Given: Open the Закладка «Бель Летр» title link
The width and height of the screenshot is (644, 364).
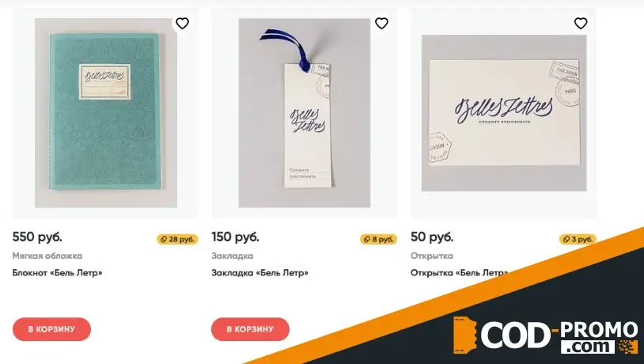Looking at the screenshot, I should click(259, 273).
